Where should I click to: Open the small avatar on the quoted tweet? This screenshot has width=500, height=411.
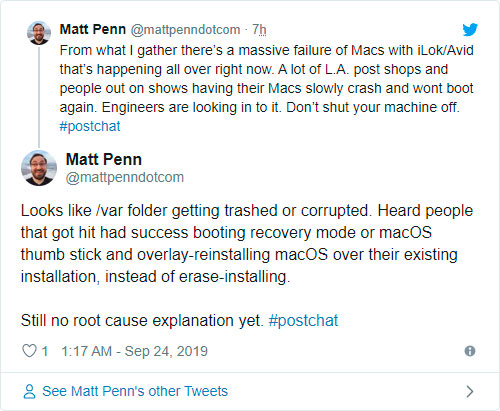pyautogui.click(x=39, y=33)
